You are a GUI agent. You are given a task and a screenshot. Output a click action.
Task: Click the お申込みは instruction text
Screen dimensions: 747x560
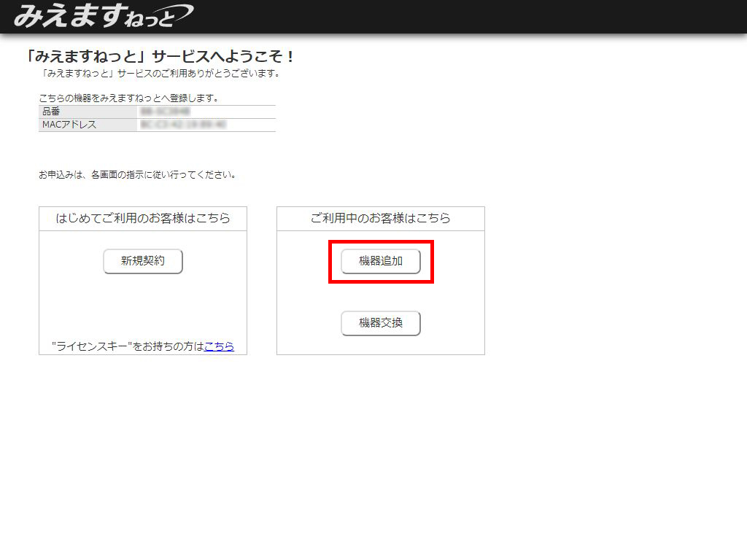[x=137, y=175]
